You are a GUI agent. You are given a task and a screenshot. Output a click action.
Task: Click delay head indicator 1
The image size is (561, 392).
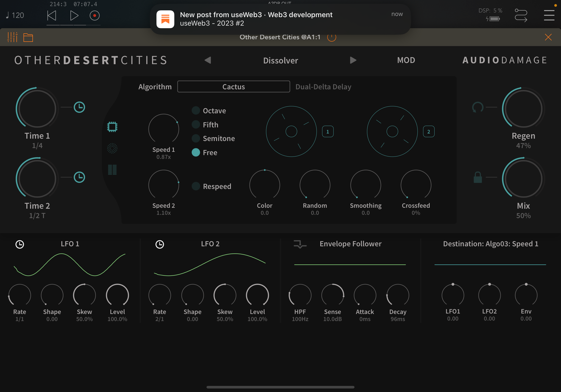point(328,131)
